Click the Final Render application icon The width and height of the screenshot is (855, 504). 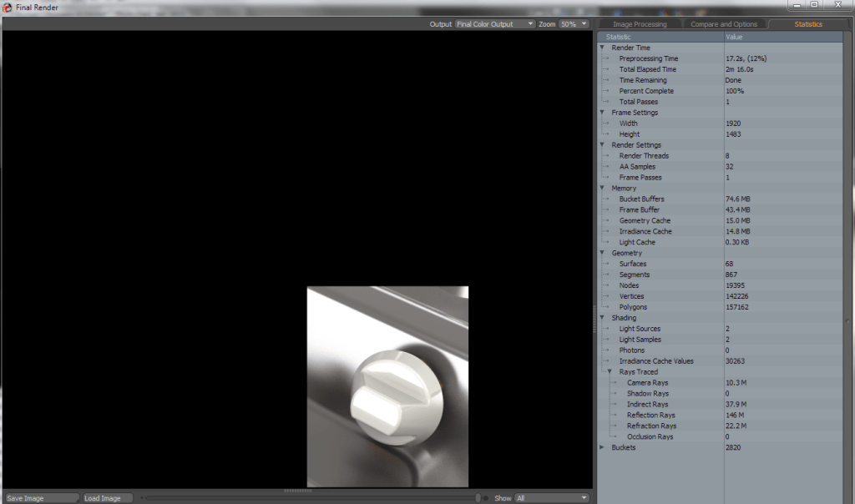point(7,7)
